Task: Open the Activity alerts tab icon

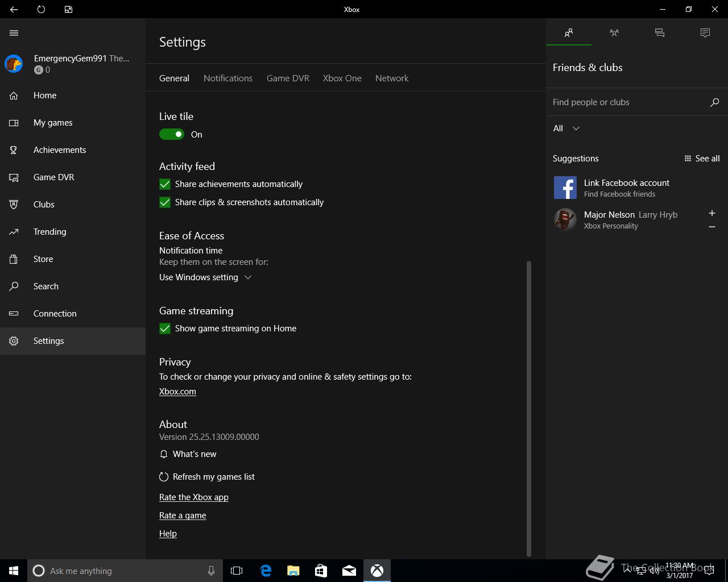Action: point(705,33)
